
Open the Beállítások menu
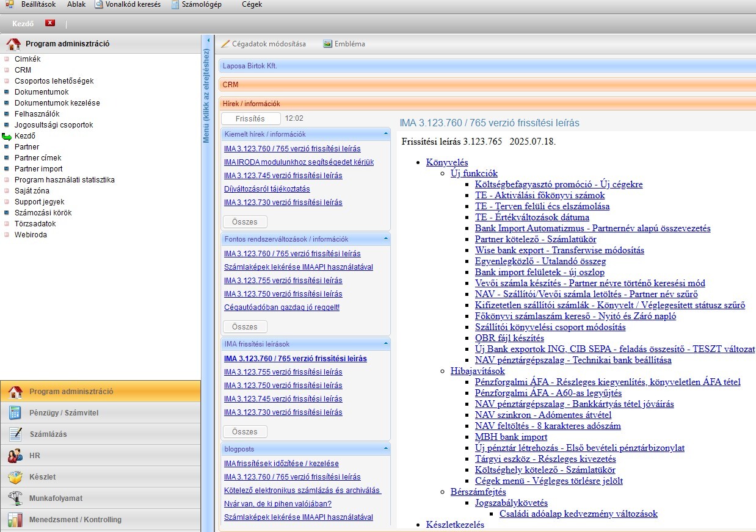pyautogui.click(x=38, y=4)
